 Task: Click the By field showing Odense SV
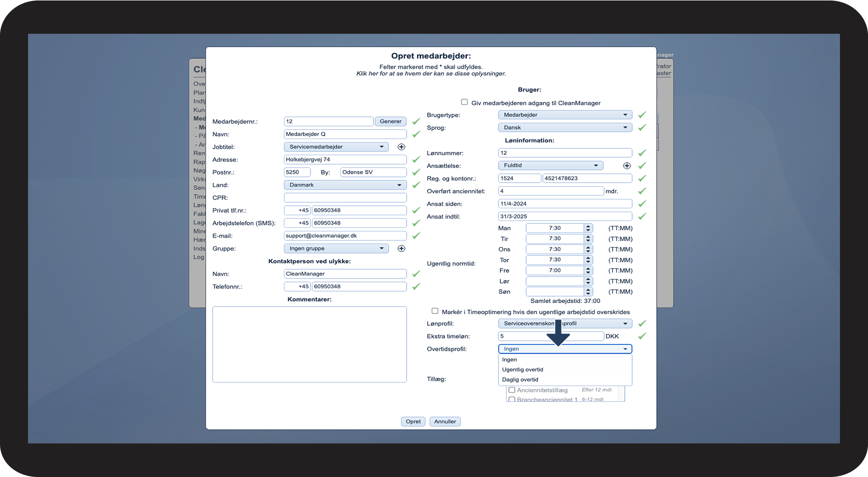(373, 172)
